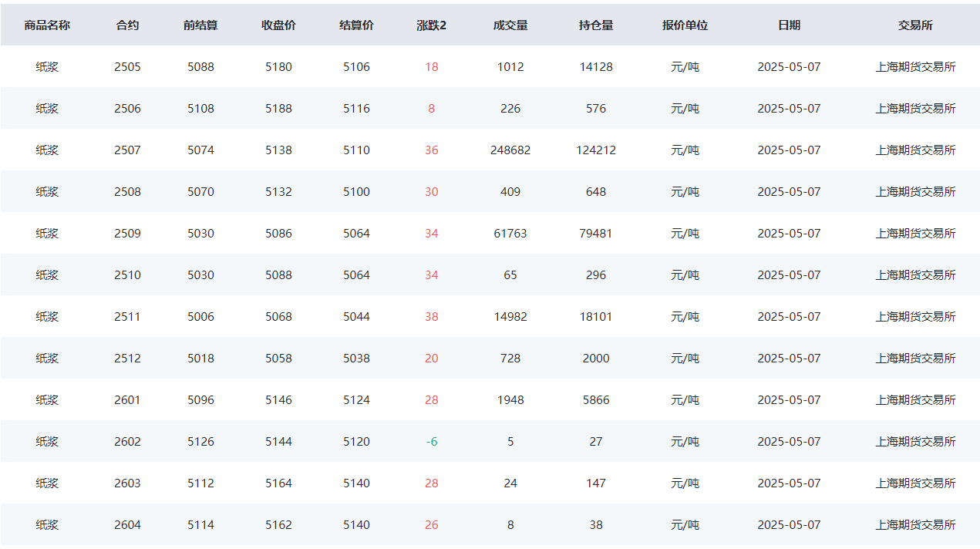Click closing price 5162
The image size is (980, 549).
click(278, 525)
